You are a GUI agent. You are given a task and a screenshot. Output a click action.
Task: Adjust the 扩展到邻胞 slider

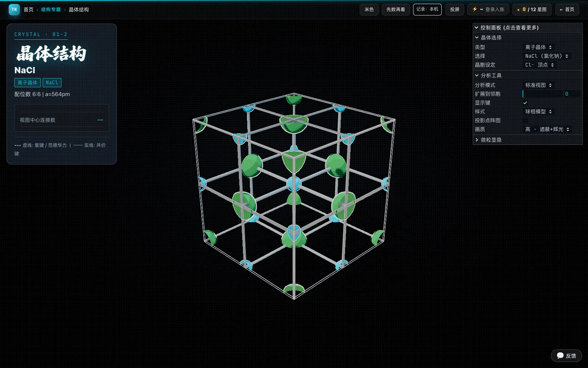542,94
